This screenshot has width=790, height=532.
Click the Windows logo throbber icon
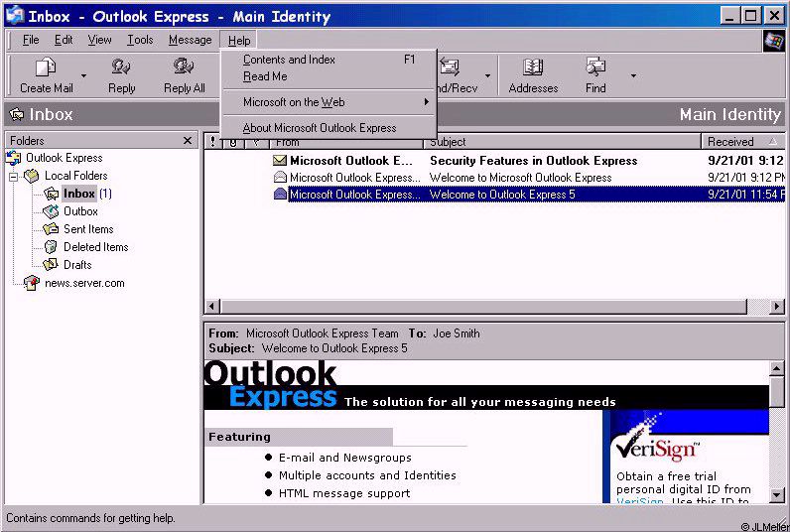pyautogui.click(x=774, y=41)
